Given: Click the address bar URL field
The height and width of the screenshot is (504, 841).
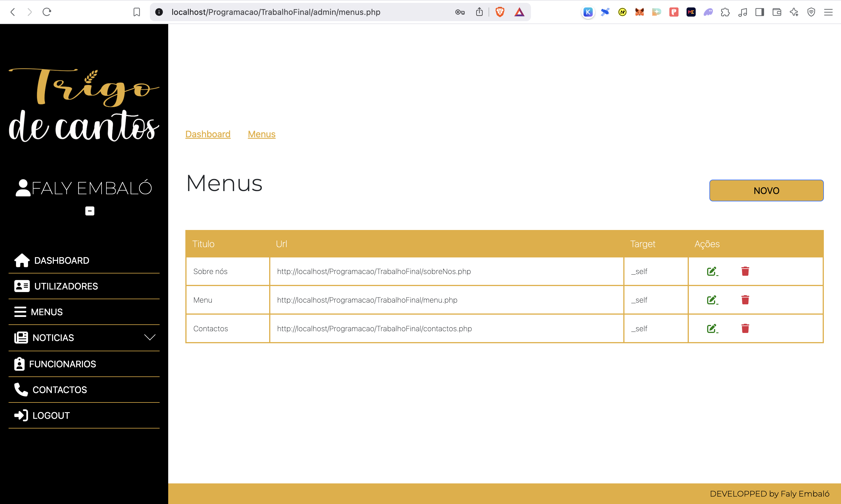Looking at the screenshot, I should tap(275, 12).
